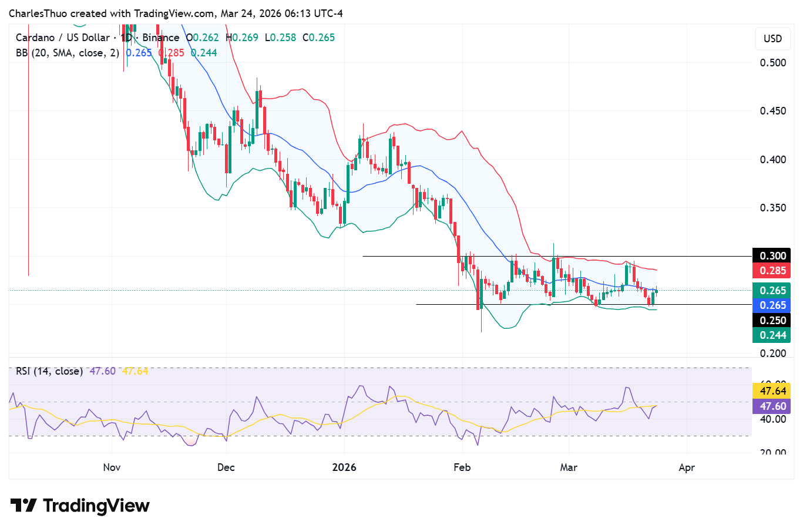Select the green 0.265 last price tag
This screenshot has height=532, width=803.
tap(772, 291)
